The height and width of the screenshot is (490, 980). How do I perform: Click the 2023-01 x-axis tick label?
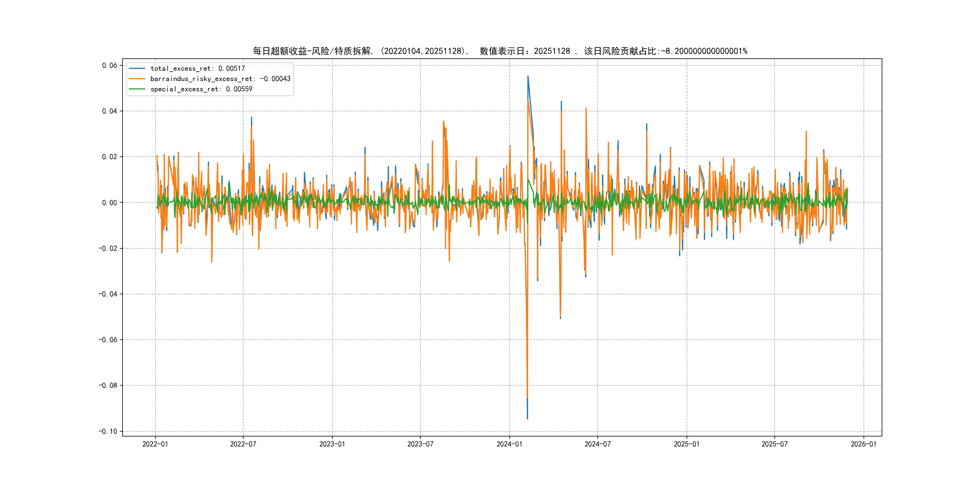point(332,444)
